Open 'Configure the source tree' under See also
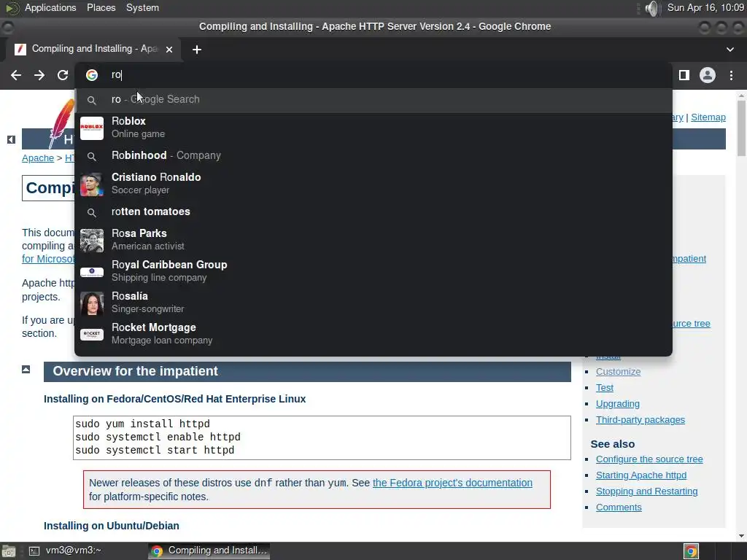The width and height of the screenshot is (747, 560). pyautogui.click(x=649, y=459)
